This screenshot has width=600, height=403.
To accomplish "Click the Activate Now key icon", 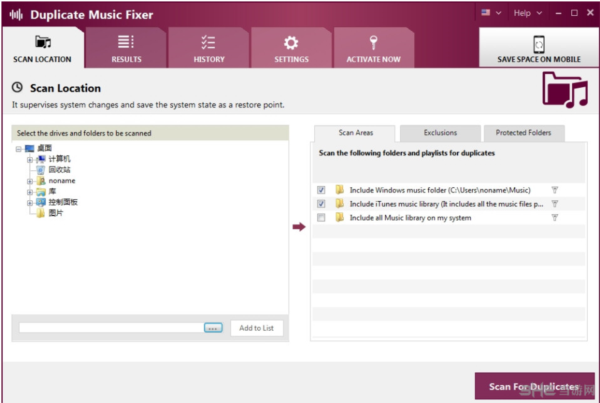I will 373,42.
